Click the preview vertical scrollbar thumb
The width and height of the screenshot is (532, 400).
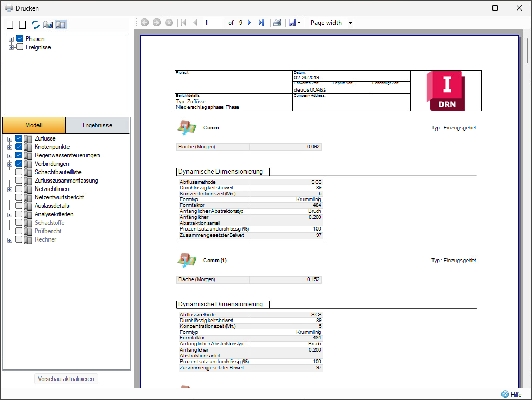point(527,50)
